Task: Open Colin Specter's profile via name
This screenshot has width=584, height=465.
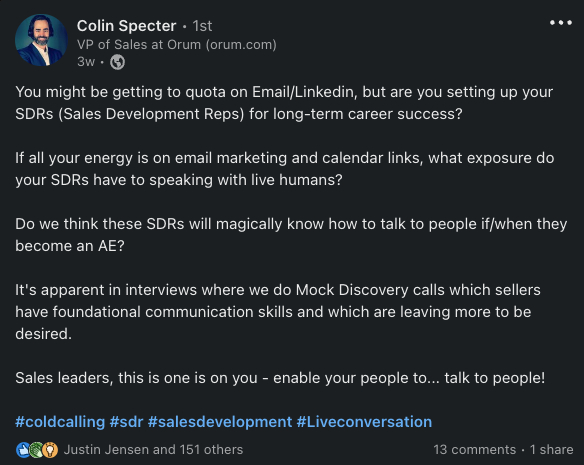Action: (x=126, y=26)
